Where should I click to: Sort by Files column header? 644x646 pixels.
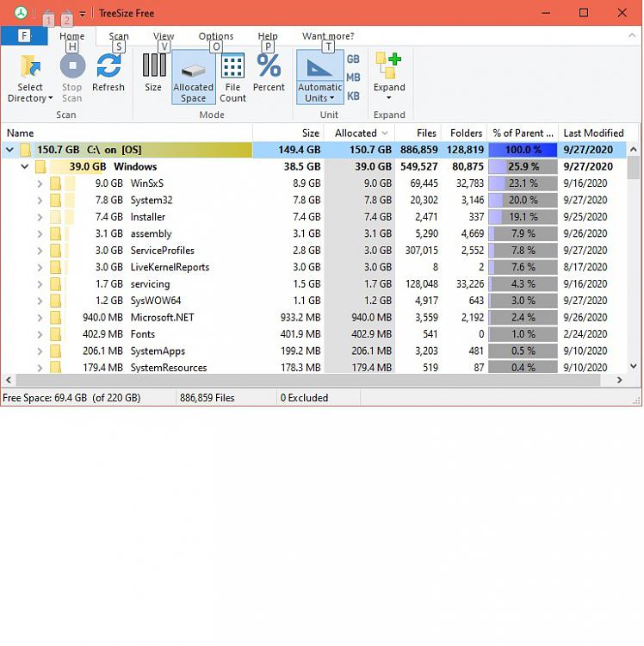(418, 133)
